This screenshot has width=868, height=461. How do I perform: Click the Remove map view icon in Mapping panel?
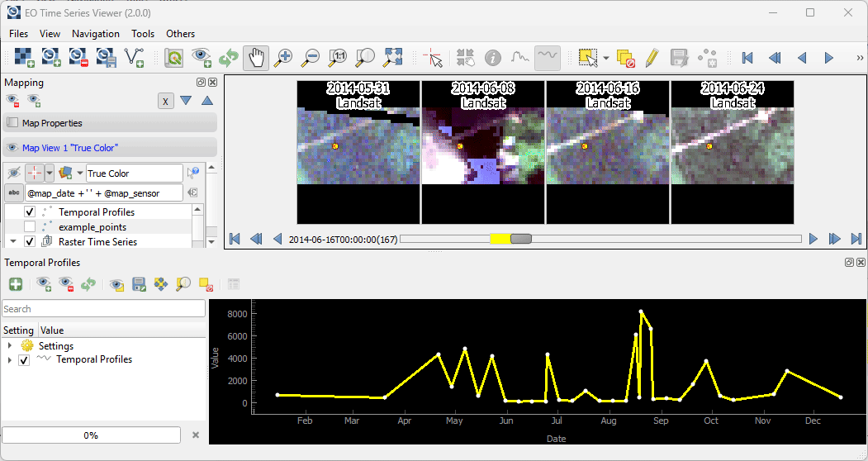click(12, 101)
